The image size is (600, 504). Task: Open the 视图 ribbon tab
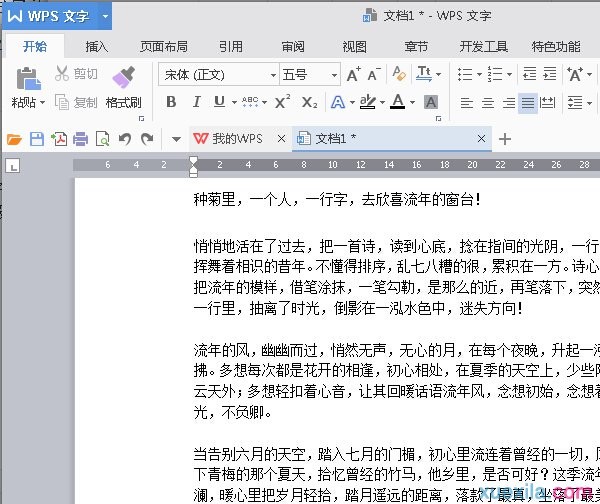[x=354, y=47]
